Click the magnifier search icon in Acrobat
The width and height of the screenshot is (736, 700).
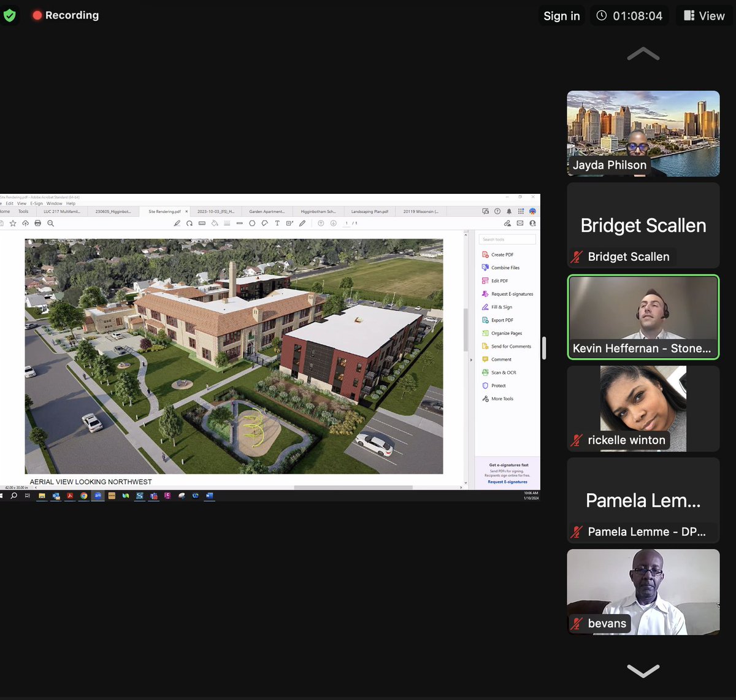tap(51, 223)
